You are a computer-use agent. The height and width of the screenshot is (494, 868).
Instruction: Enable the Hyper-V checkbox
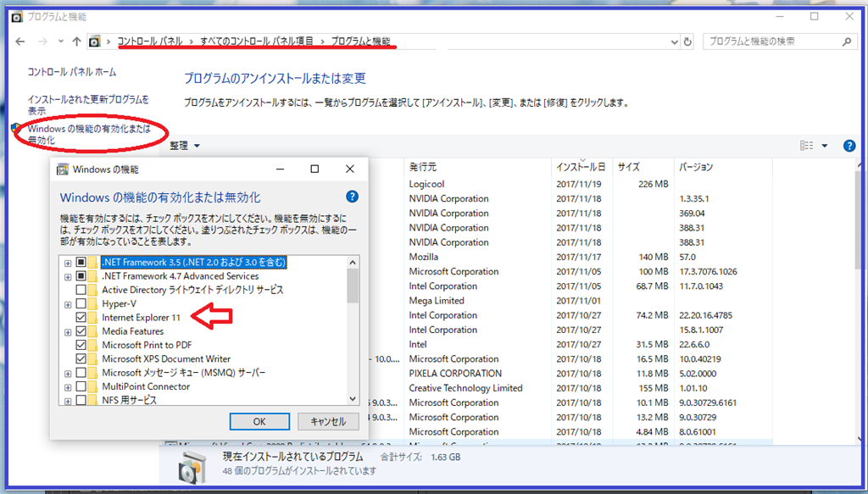[81, 303]
